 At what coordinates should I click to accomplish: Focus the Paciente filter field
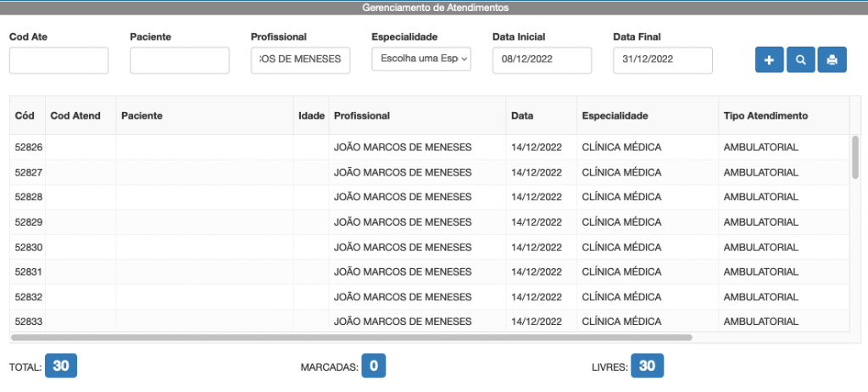pyautogui.click(x=180, y=60)
